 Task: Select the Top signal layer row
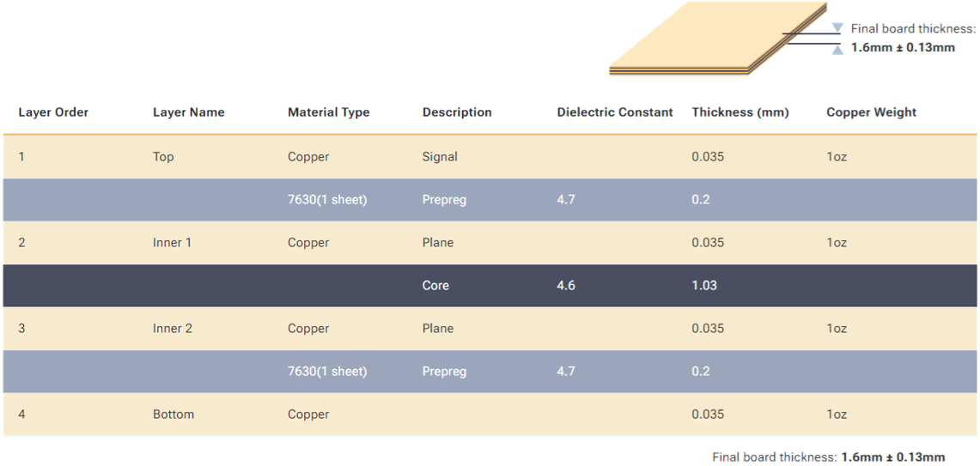490,157
